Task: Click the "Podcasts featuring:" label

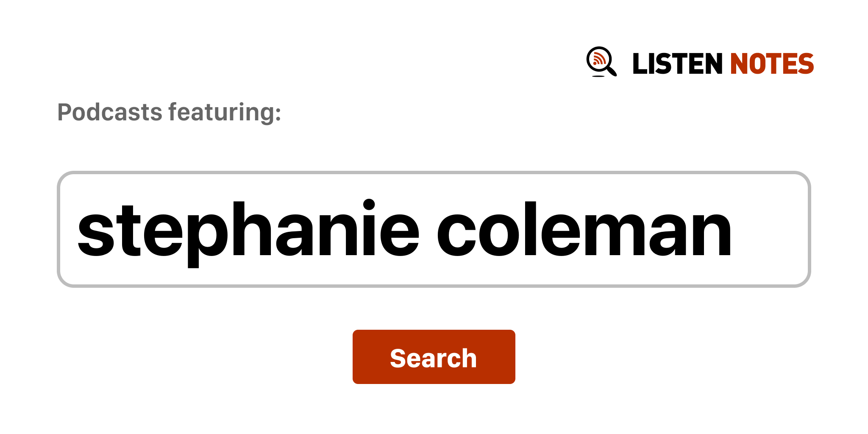Action: click(x=169, y=112)
